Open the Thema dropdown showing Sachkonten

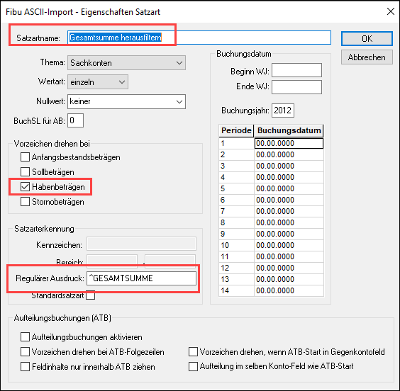tap(126, 63)
